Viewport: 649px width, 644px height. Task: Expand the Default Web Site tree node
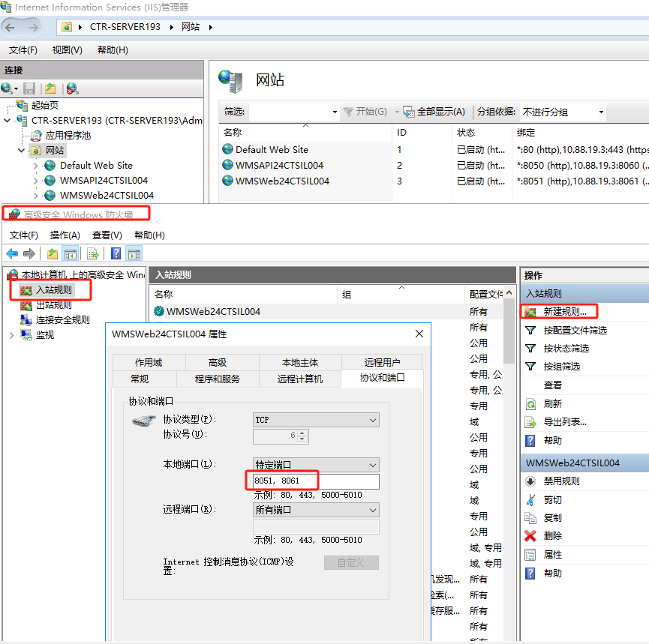point(35,165)
